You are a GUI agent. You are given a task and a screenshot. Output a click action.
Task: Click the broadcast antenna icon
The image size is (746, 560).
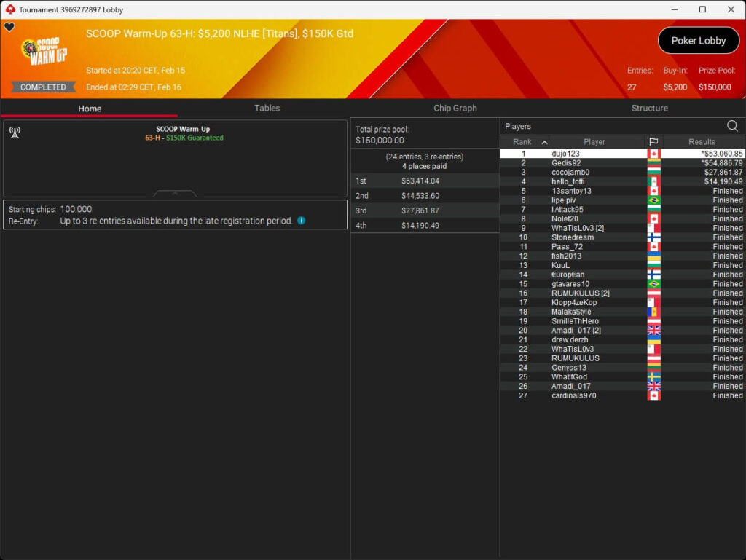coord(15,133)
